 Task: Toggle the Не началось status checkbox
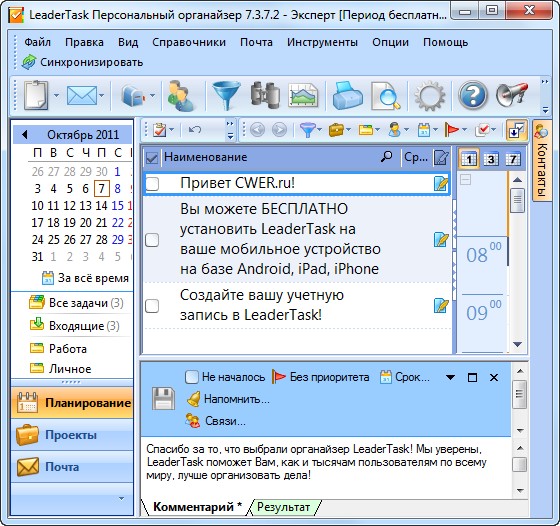click(192, 377)
